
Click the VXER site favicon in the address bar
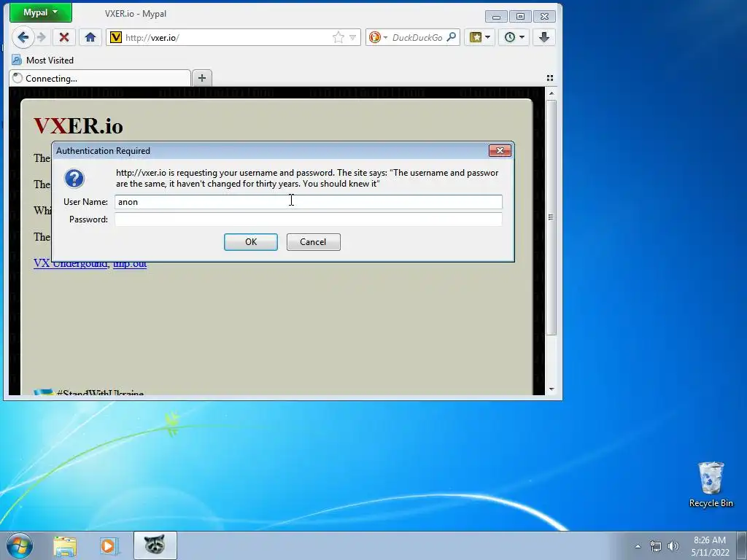click(x=115, y=37)
